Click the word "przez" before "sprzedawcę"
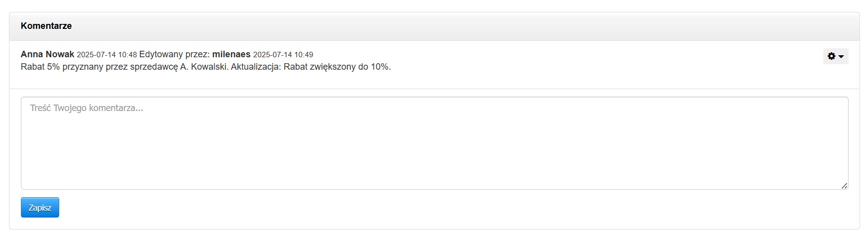868x235 pixels. (117, 67)
